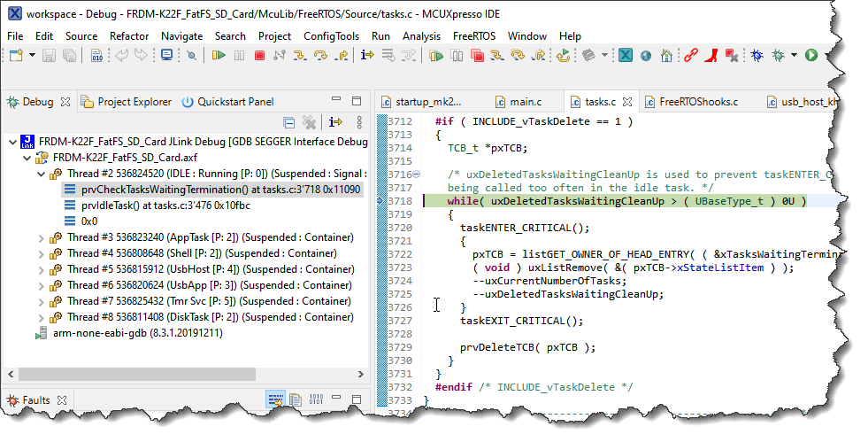Image resolution: width=868 pixels, height=442 pixels.
Task: Click the Step Over icon
Action: point(321,56)
